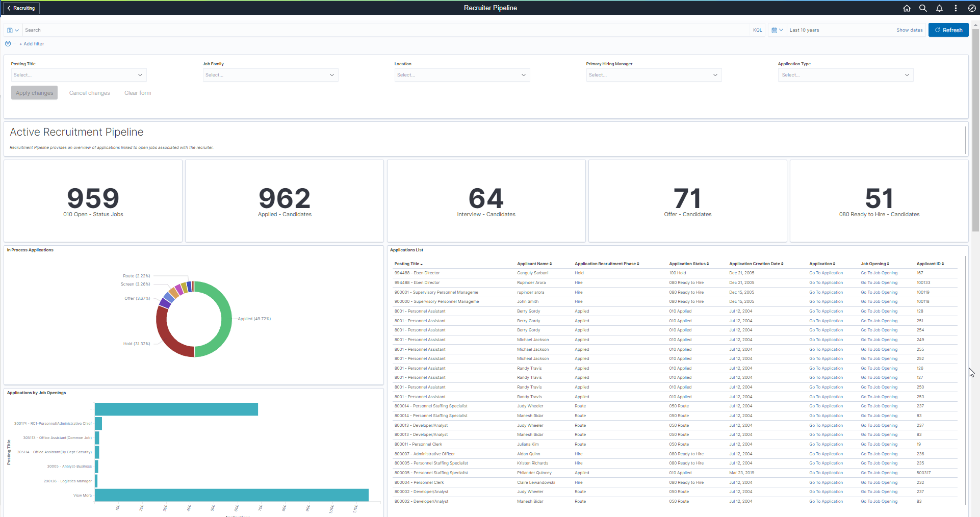This screenshot has width=980, height=517.
Task: Click the Show dates link
Action: 909,30
